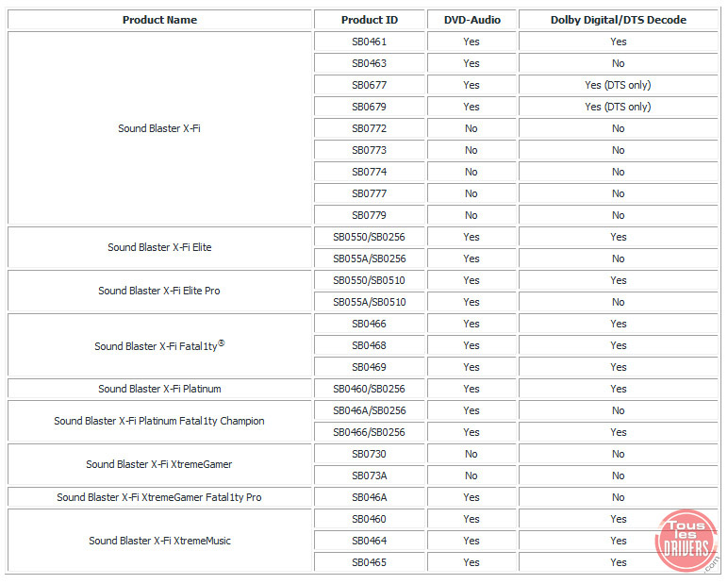This screenshot has width=728, height=584.
Task: Select the SB0550/SB0510 product ID
Action: click(369, 280)
